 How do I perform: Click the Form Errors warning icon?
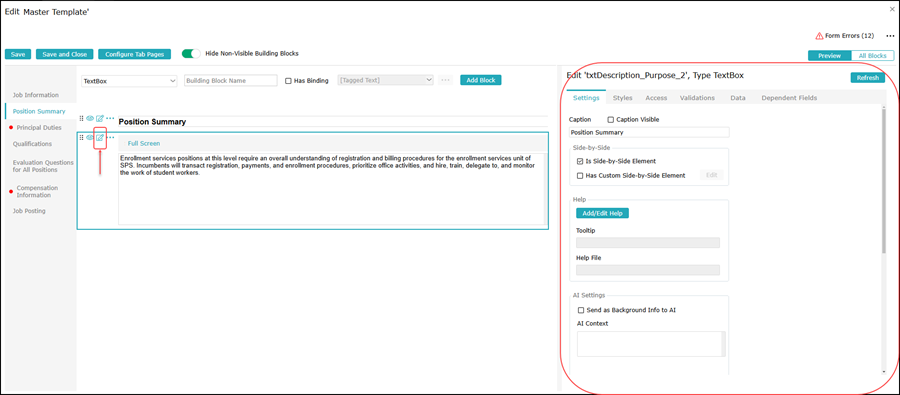(x=820, y=36)
